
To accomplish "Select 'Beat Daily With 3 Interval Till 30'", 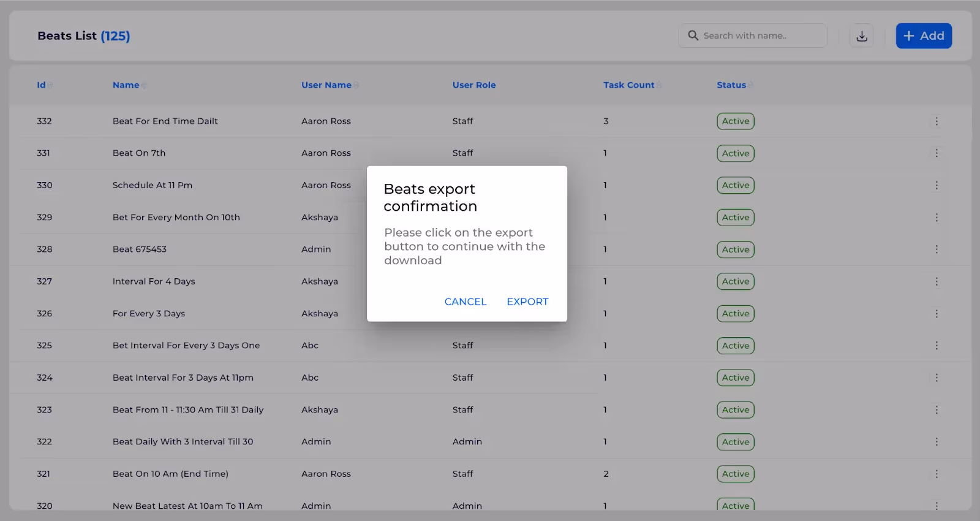I will click(x=183, y=442).
